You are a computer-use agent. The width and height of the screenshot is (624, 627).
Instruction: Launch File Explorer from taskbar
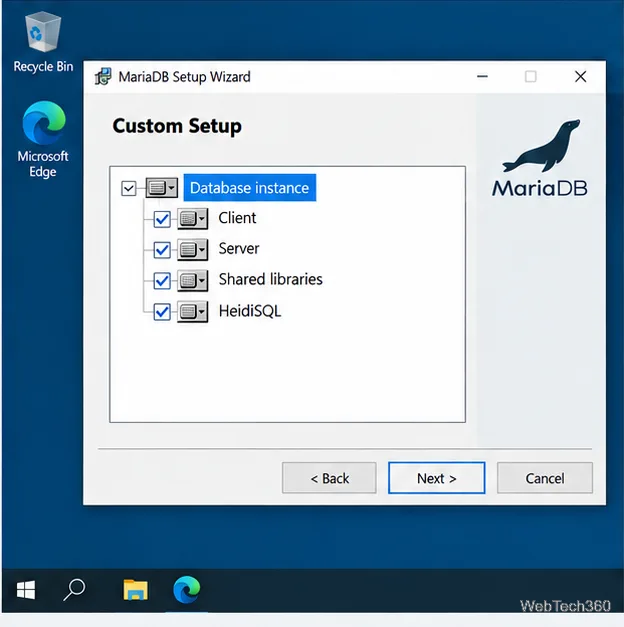coord(136,590)
